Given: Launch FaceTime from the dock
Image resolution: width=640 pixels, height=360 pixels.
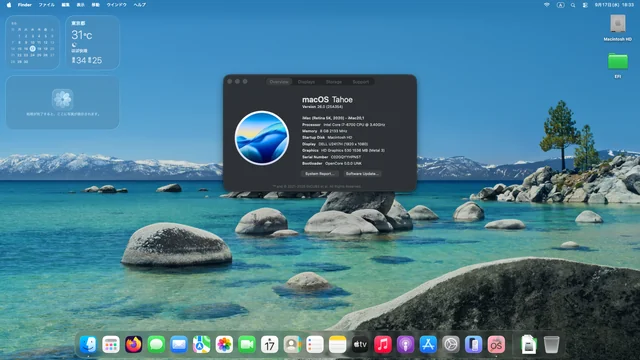Looking at the screenshot, I should pos(247,344).
